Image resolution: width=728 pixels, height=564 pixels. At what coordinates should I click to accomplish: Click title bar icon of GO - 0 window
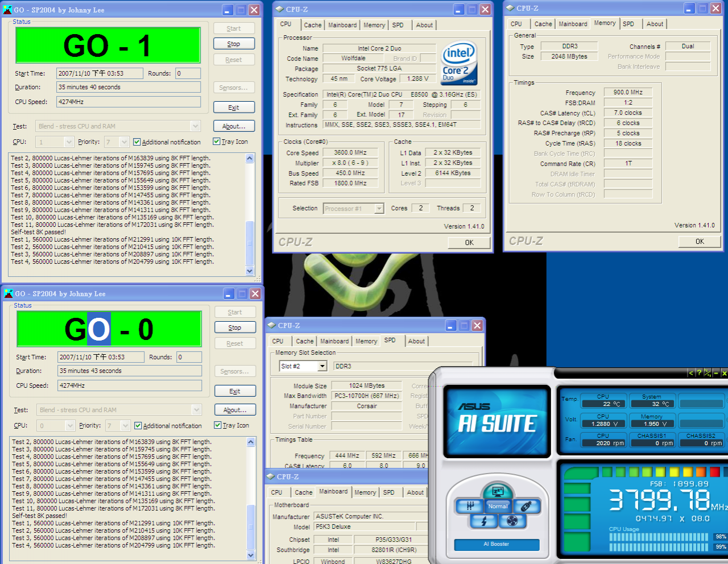pos(9,293)
